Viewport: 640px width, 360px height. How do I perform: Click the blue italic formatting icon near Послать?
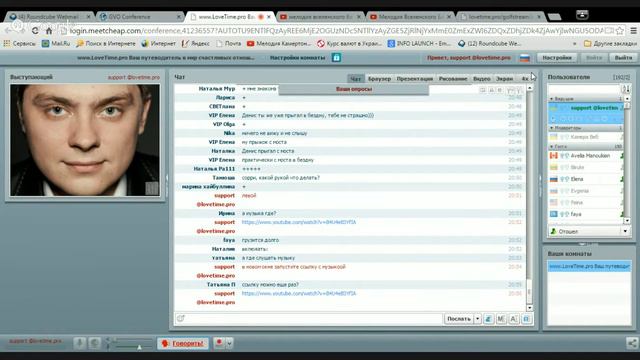click(489, 319)
